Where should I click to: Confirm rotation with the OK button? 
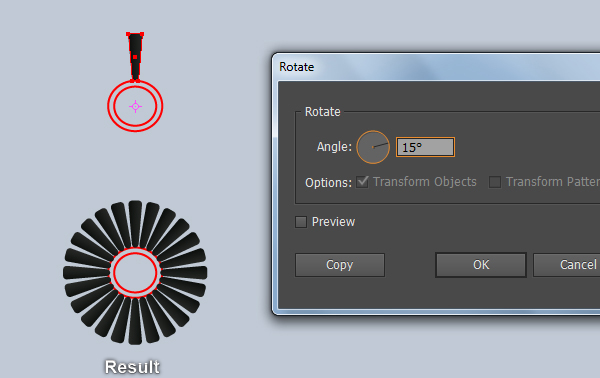481,265
